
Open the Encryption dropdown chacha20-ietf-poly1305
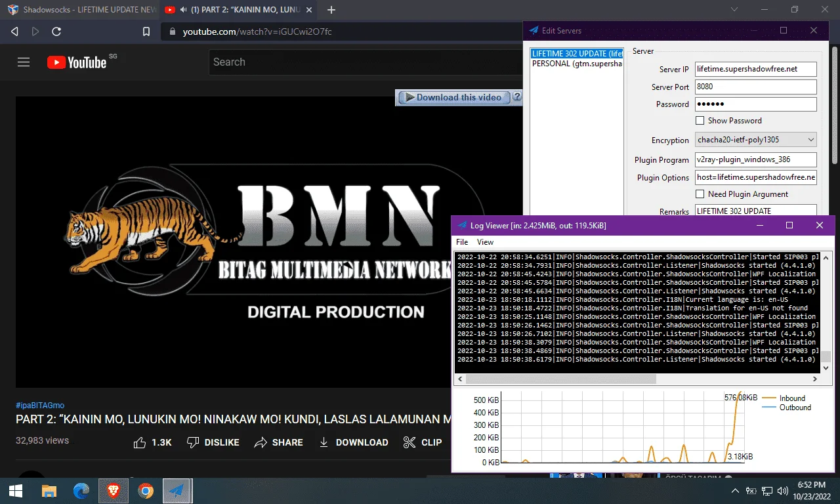point(756,140)
